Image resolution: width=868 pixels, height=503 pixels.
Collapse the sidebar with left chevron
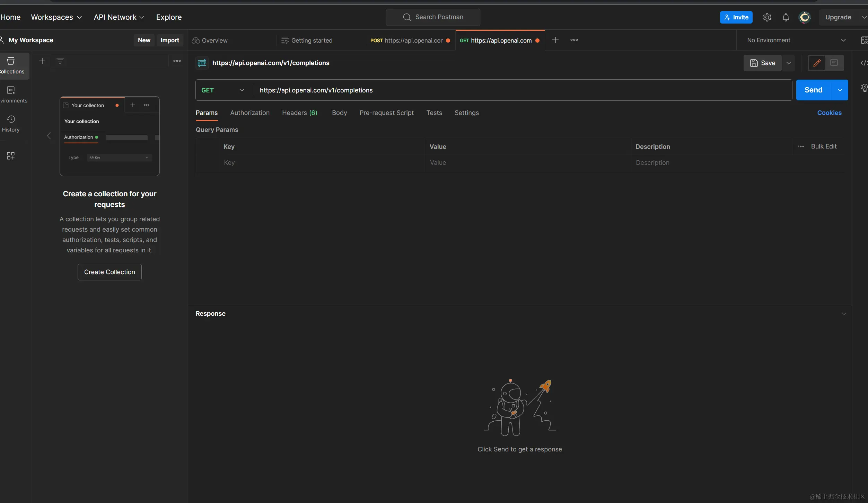click(x=49, y=136)
